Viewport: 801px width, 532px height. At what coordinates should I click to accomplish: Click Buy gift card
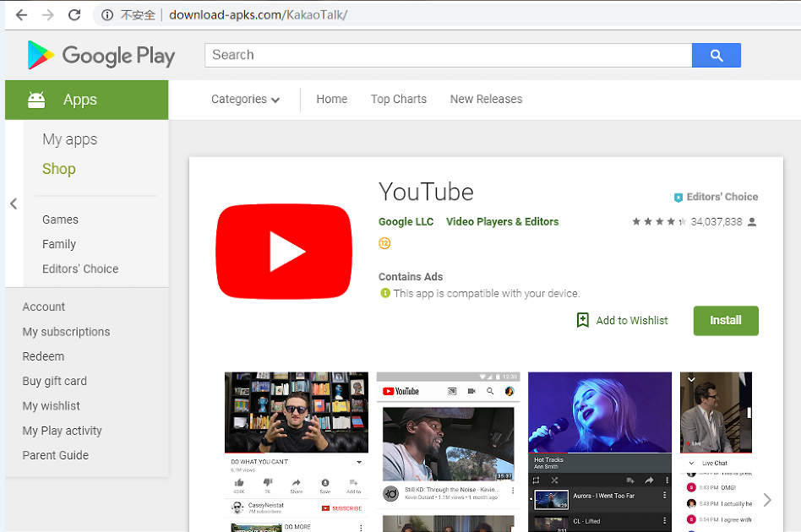55,381
